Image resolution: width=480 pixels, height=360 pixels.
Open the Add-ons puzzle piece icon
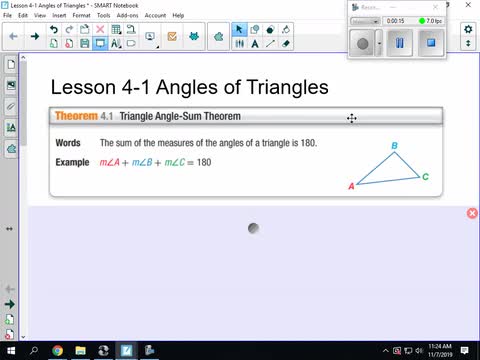coord(218,36)
